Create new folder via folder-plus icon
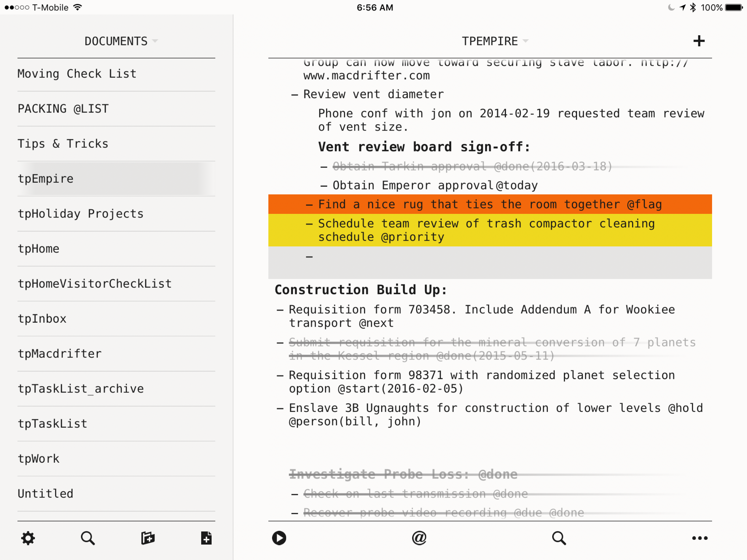 pos(147,538)
